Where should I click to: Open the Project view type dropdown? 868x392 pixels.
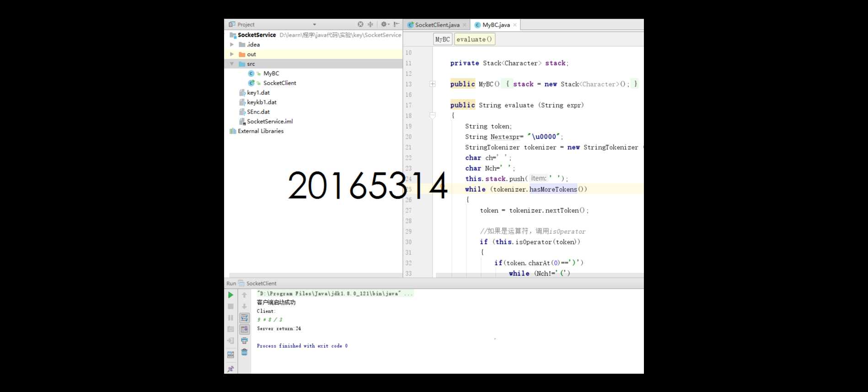pos(315,25)
